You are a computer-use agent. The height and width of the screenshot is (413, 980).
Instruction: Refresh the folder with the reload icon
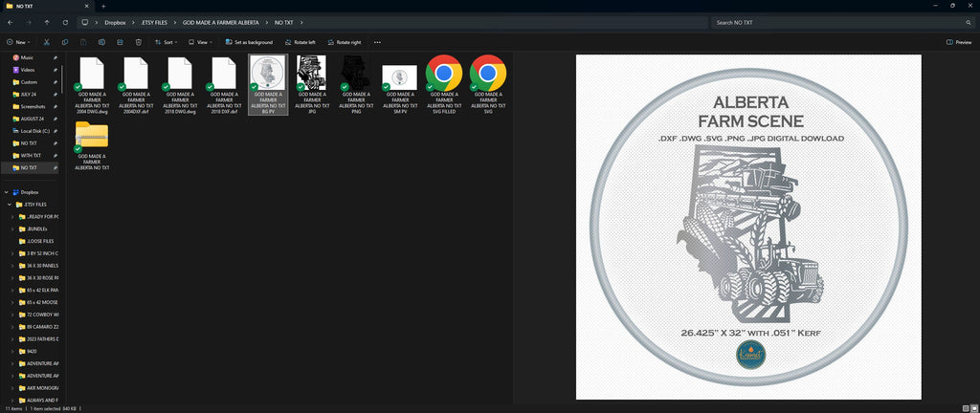[65, 22]
